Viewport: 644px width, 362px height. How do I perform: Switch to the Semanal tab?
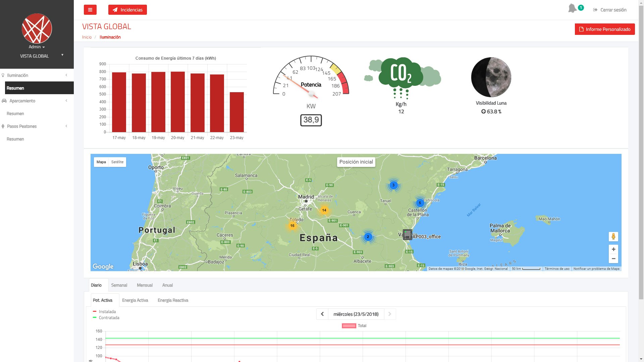pos(119,285)
